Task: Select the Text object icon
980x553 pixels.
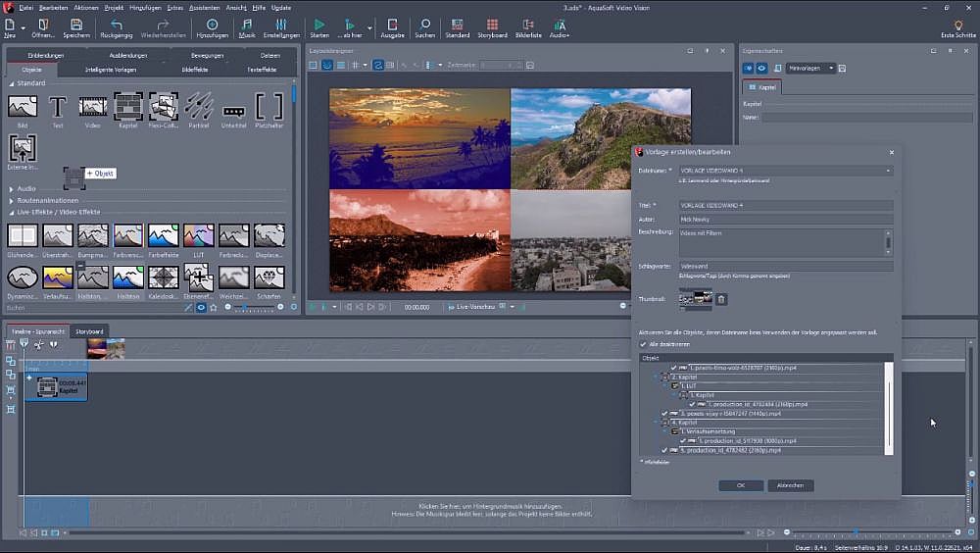Action: pyautogui.click(x=58, y=107)
